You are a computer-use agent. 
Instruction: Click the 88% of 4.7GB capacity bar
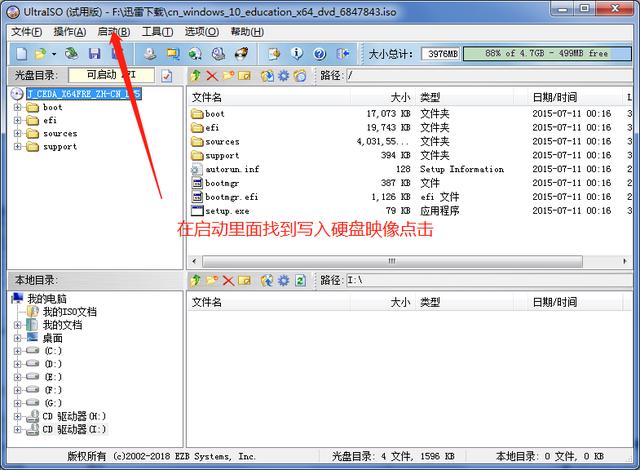[547, 53]
